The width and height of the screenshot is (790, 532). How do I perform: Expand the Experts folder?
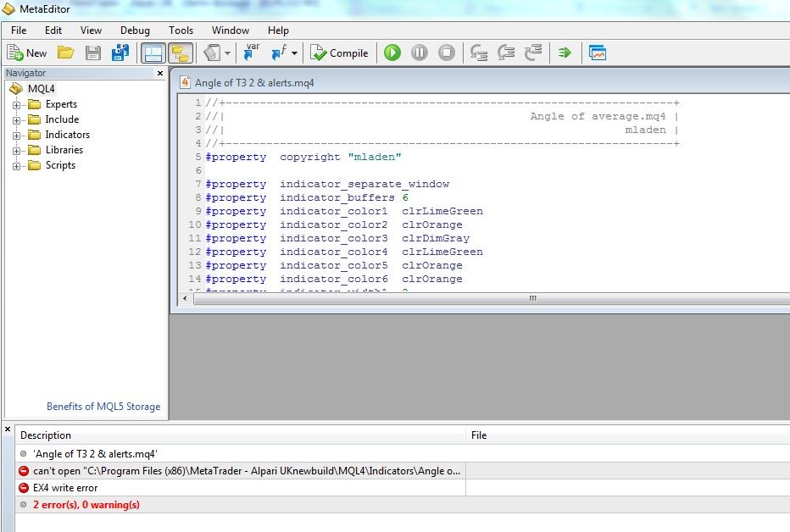point(17,105)
